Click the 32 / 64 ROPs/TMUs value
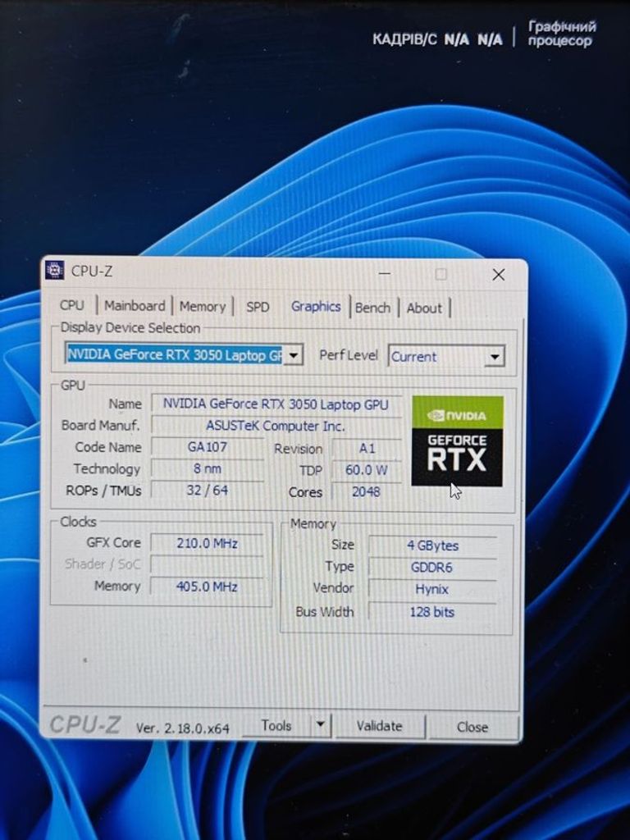Screen dimensions: 630x840 pyautogui.click(x=208, y=491)
